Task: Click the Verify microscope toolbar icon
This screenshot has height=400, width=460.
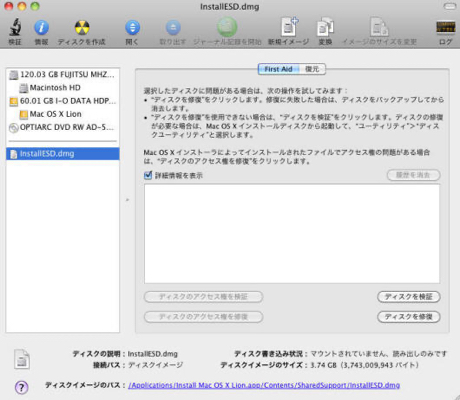Action: pyautogui.click(x=15, y=27)
